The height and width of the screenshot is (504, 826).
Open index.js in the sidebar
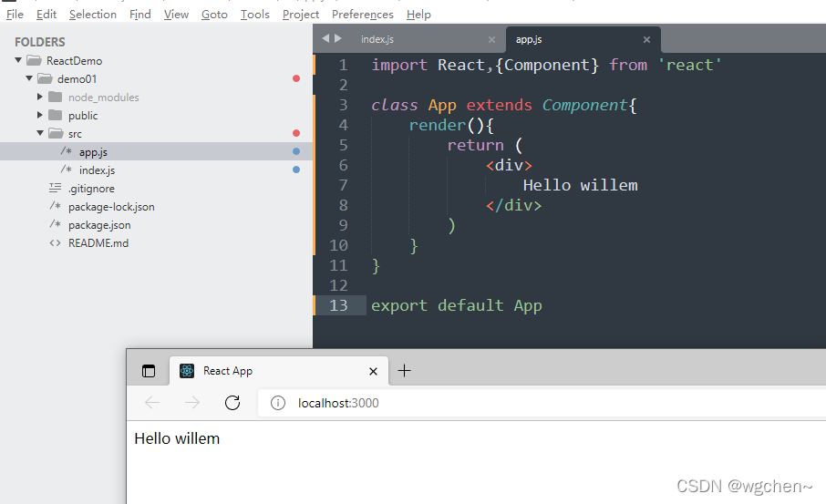(156, 170)
